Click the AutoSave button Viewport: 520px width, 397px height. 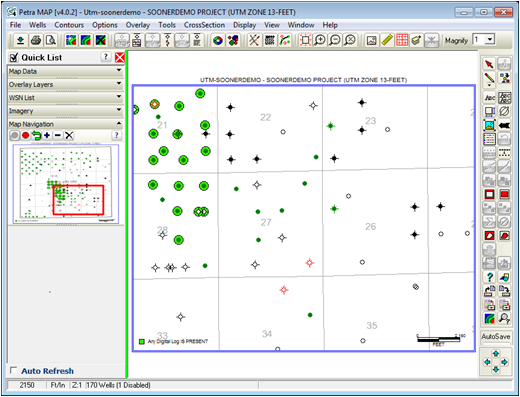click(x=496, y=337)
